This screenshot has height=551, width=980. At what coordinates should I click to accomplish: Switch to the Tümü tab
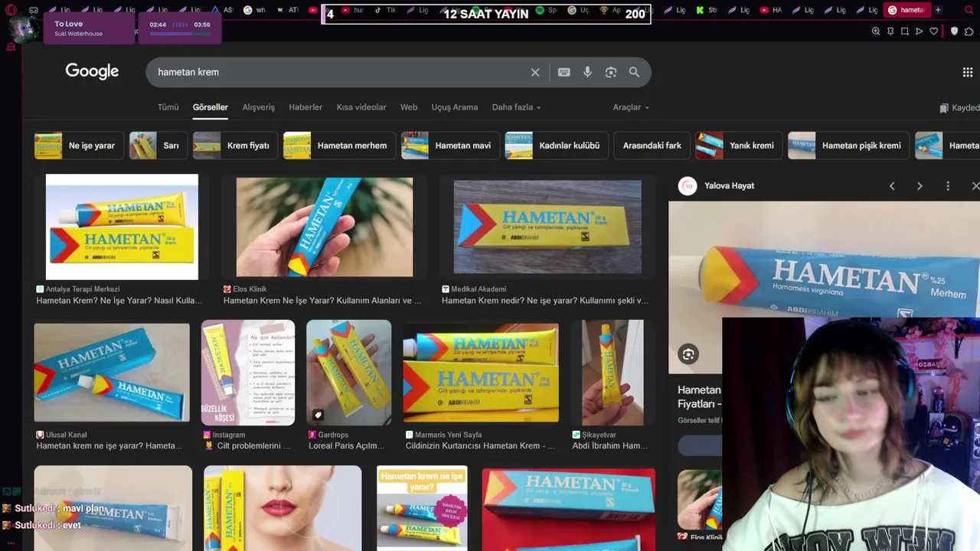click(x=168, y=107)
